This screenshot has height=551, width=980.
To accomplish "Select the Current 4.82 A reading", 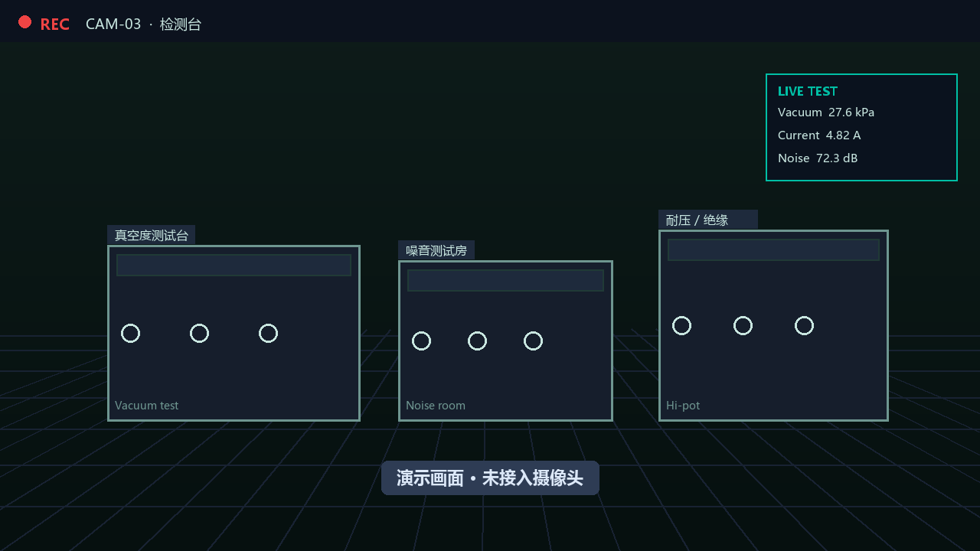I will (819, 135).
